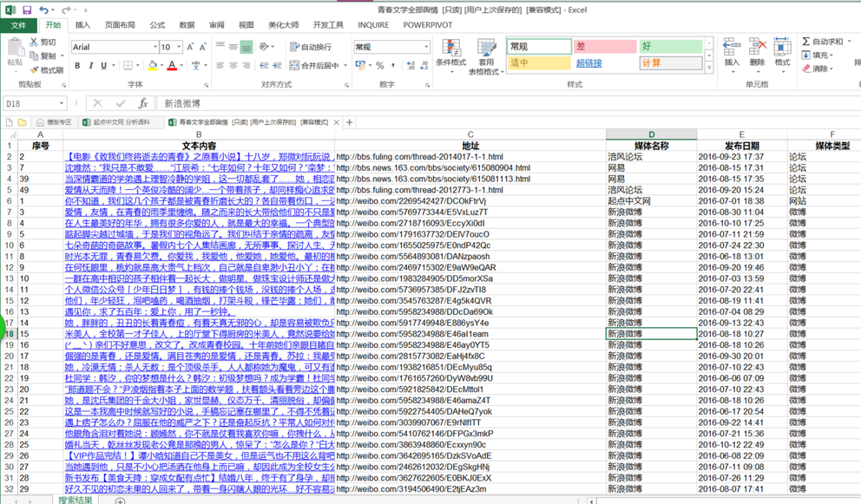The width and height of the screenshot is (861, 504).
Task: Switch to the Page Layout (页面布局) tab
Action: click(120, 25)
